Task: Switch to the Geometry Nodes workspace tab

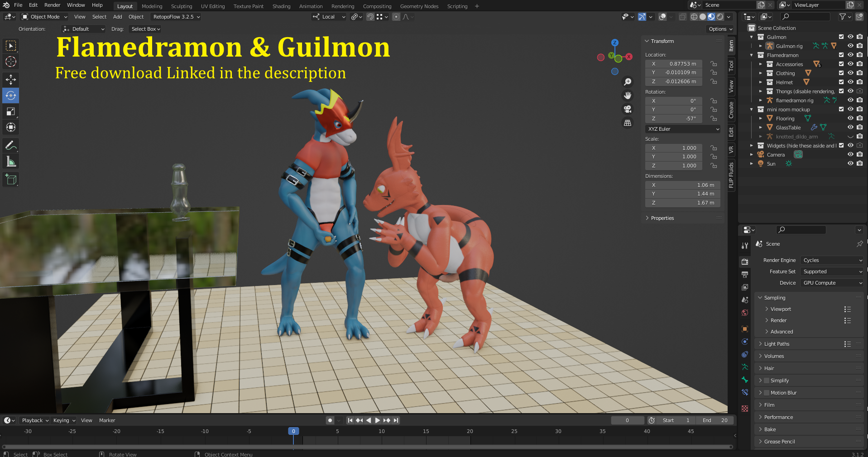Action: tap(419, 6)
